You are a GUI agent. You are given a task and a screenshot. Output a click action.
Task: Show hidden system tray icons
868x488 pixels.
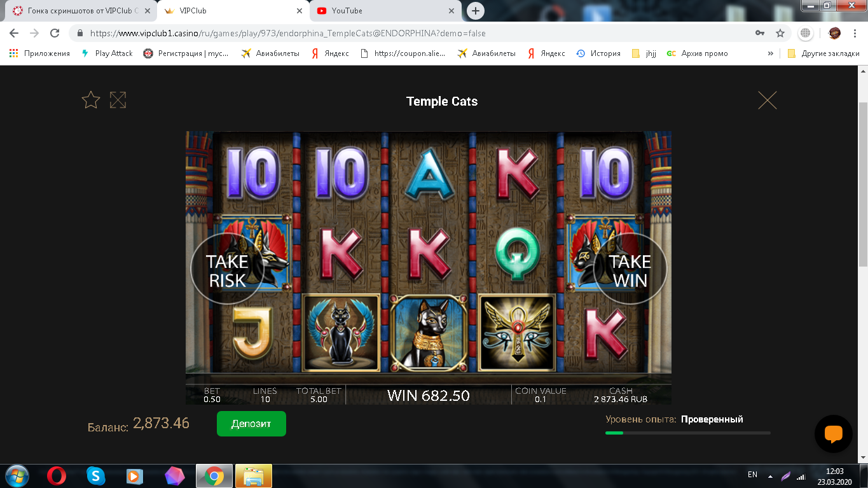coord(770,476)
